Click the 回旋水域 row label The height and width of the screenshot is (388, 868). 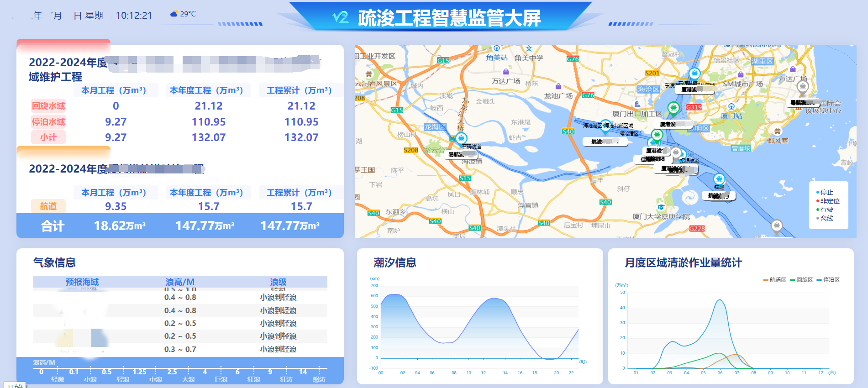[48, 106]
